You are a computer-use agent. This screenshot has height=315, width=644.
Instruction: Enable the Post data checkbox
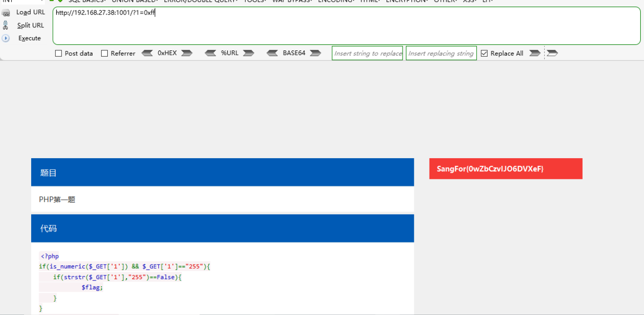pyautogui.click(x=59, y=53)
